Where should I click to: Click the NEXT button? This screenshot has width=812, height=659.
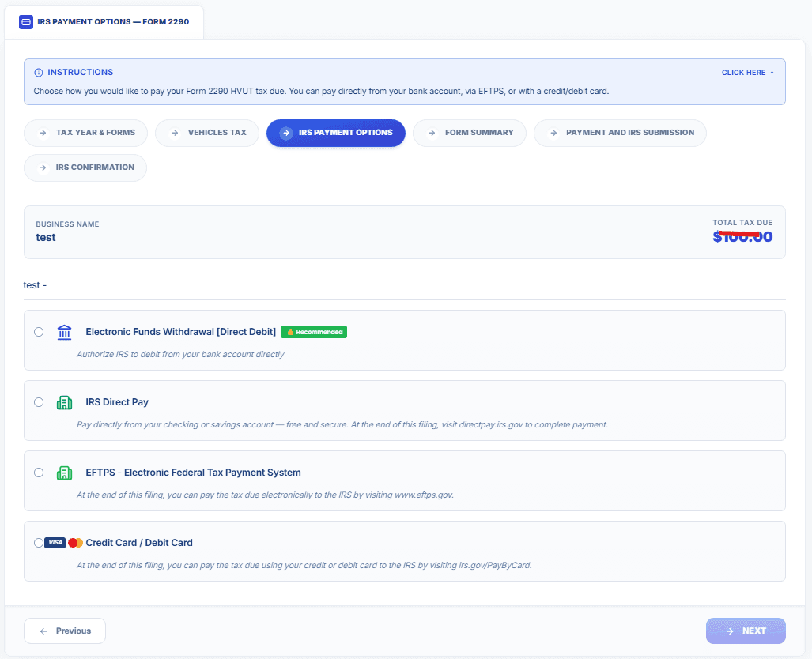click(746, 631)
